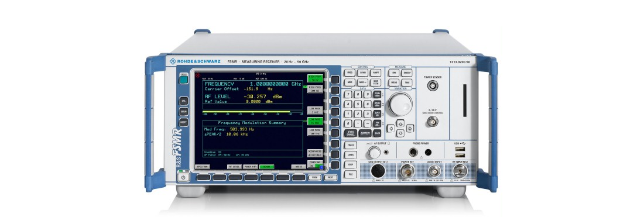This screenshot has width=644, height=217.
Task: Click the large rotary variation knob
Action: [x=400, y=104]
